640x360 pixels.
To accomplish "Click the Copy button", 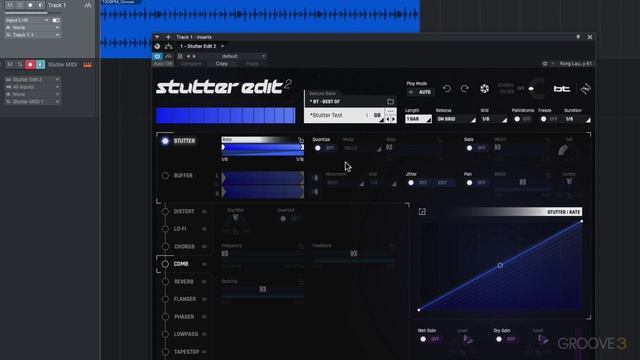I will [x=222, y=64].
